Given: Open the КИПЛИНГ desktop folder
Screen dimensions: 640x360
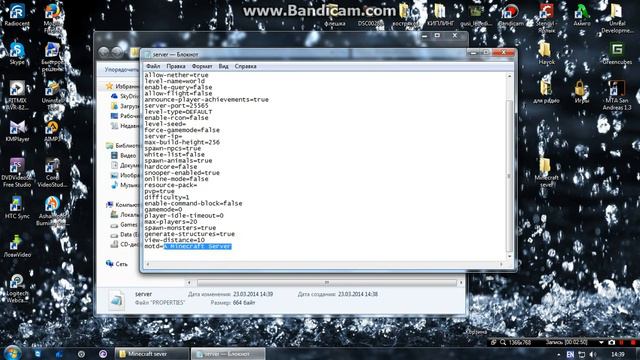Looking at the screenshot, I should click(x=440, y=16).
